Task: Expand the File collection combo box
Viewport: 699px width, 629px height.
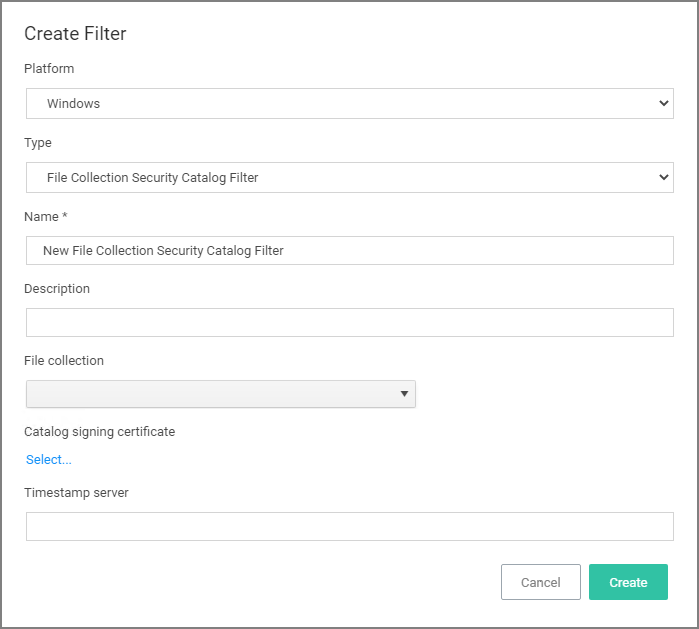Action: click(221, 394)
